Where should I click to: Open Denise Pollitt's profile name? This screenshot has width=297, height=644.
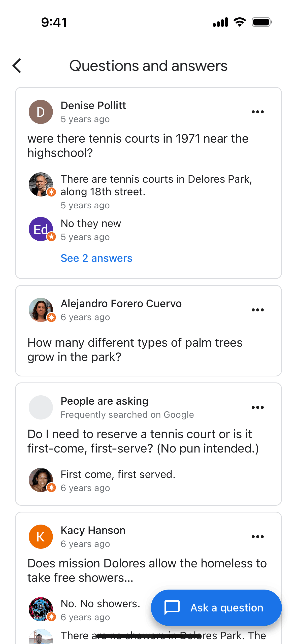pos(93,106)
